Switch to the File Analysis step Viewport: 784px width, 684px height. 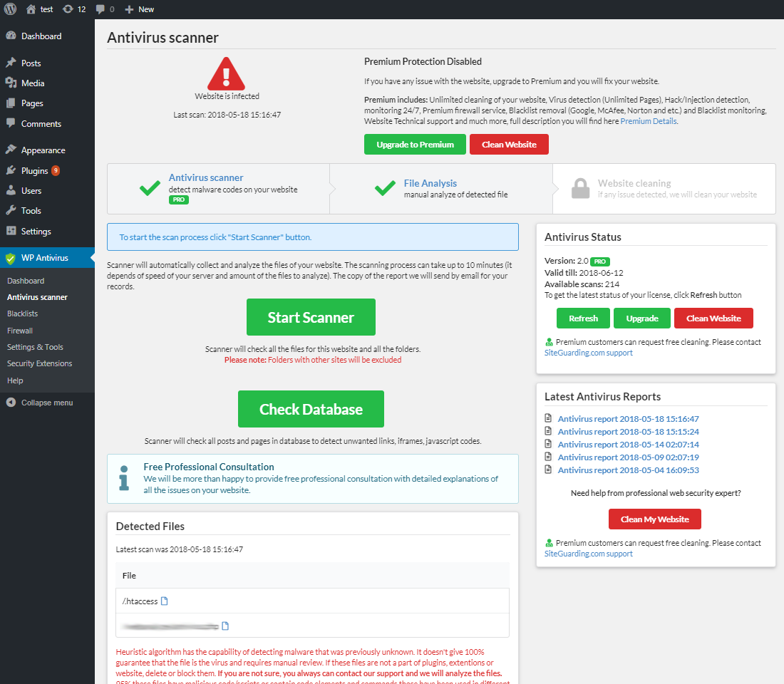(430, 183)
